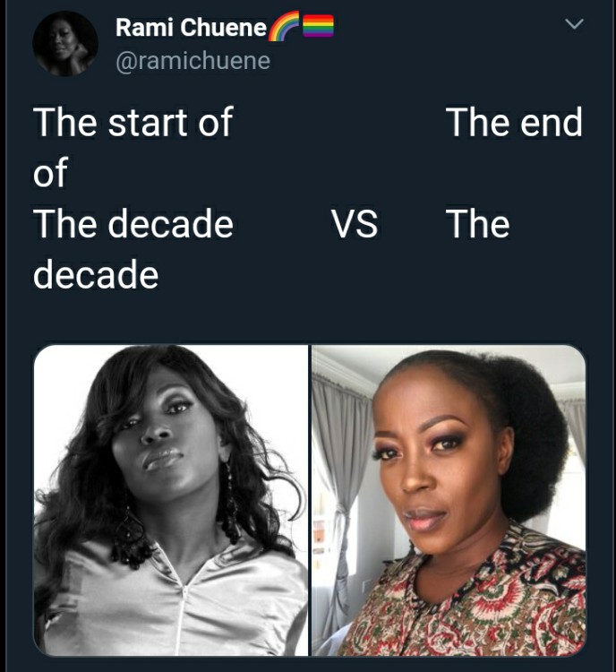Click the "VS" text in the tweet
Viewport: 616px width, 672px height.
pos(355,224)
